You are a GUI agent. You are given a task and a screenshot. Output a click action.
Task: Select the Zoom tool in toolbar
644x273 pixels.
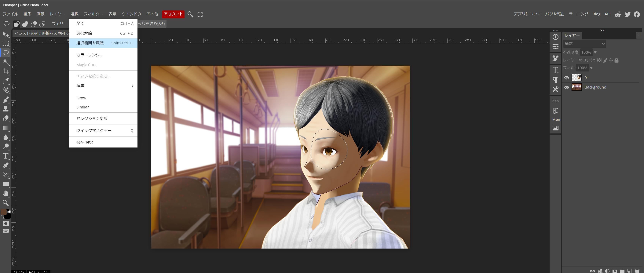(5, 203)
